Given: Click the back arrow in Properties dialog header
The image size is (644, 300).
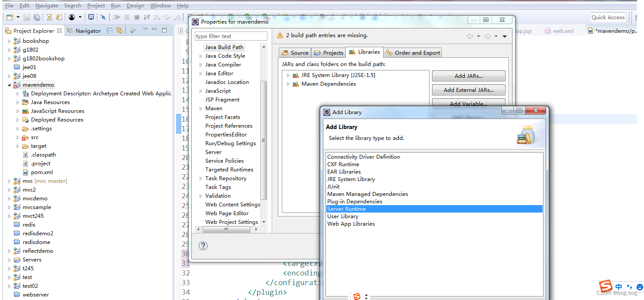Looking at the screenshot, I should [x=470, y=36].
